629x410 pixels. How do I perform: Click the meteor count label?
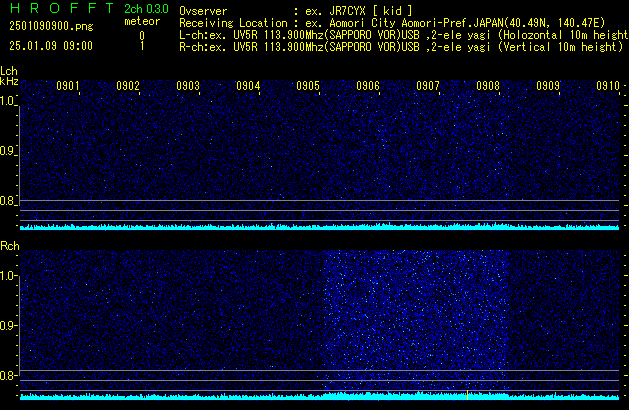142,21
